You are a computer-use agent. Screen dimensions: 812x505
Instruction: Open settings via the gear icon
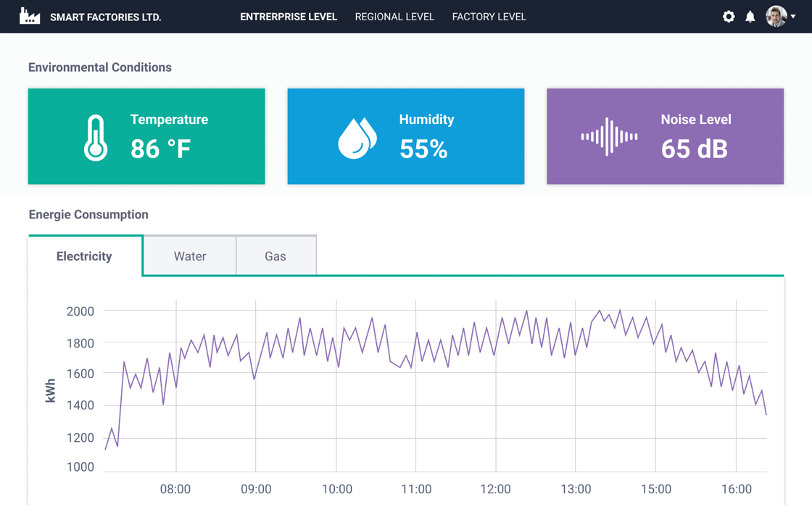(x=729, y=17)
